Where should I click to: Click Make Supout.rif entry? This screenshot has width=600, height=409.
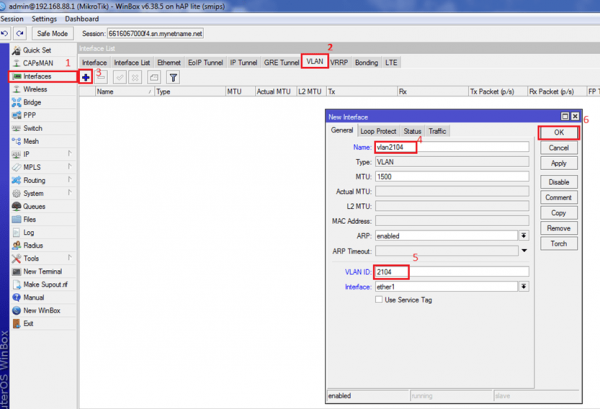43,284
